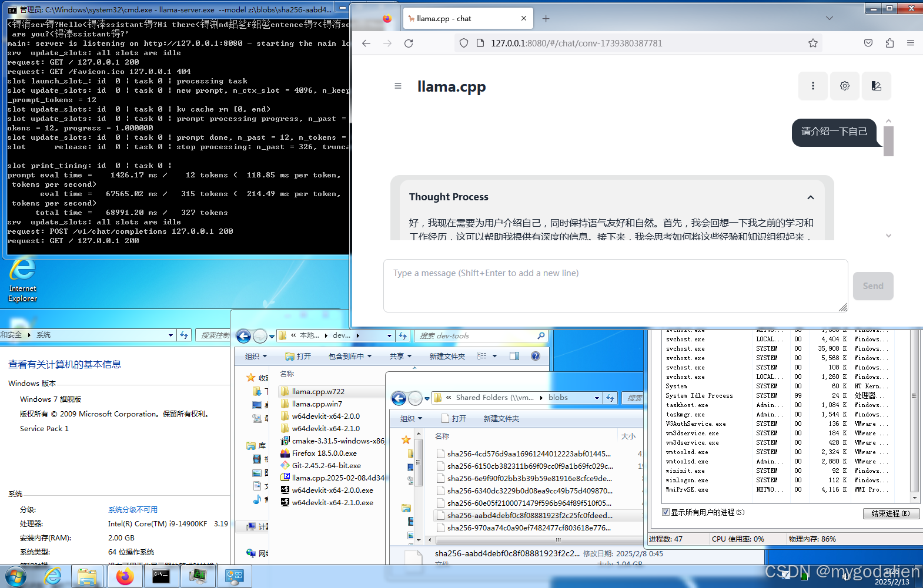
Task: Open Internet Explorer desktop shortcut
Action: tap(23, 281)
